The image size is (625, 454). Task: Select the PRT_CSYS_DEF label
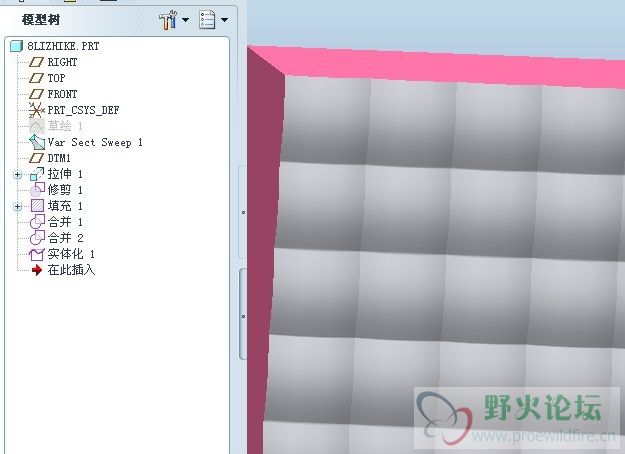coord(83,110)
